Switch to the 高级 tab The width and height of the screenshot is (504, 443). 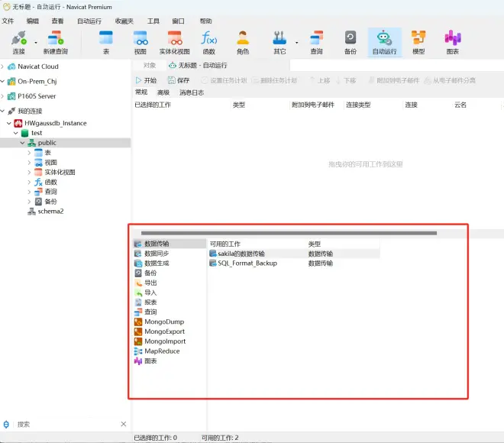[x=163, y=92]
